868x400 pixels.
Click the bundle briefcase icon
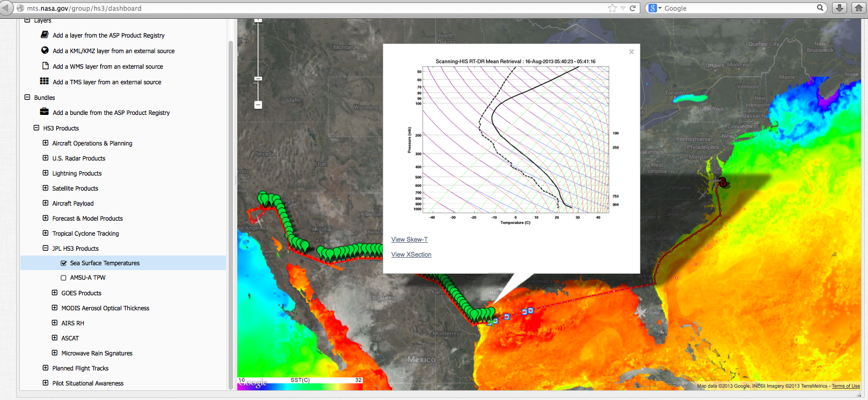click(45, 112)
